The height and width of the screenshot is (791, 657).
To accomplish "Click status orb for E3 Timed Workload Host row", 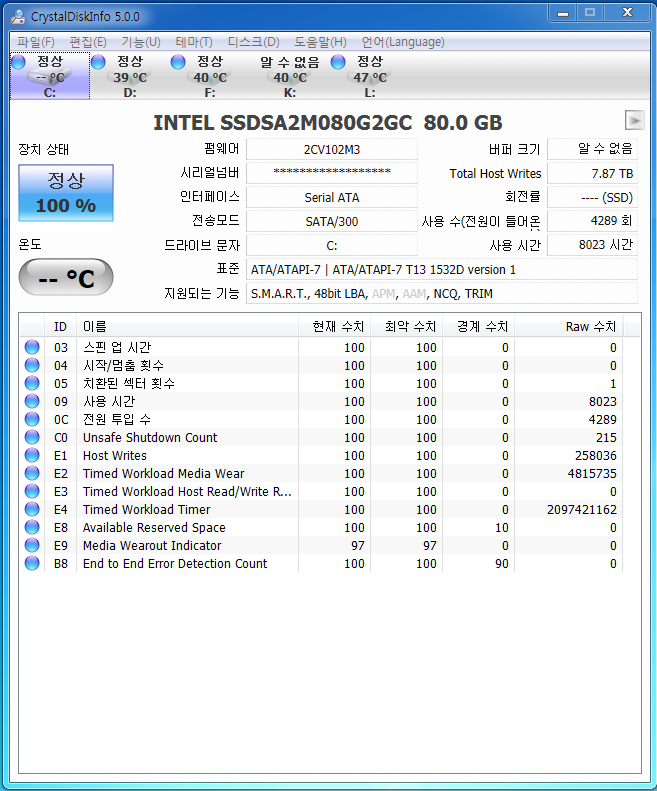I will [x=32, y=491].
